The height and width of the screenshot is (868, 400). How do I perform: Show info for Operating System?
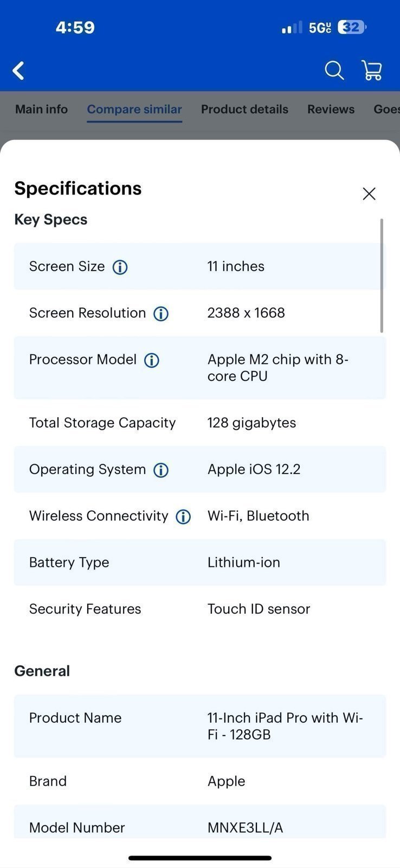(161, 470)
